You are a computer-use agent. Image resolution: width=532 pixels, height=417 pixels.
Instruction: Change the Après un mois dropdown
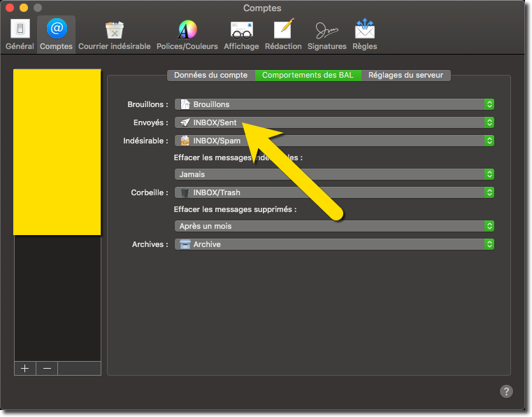(x=334, y=226)
